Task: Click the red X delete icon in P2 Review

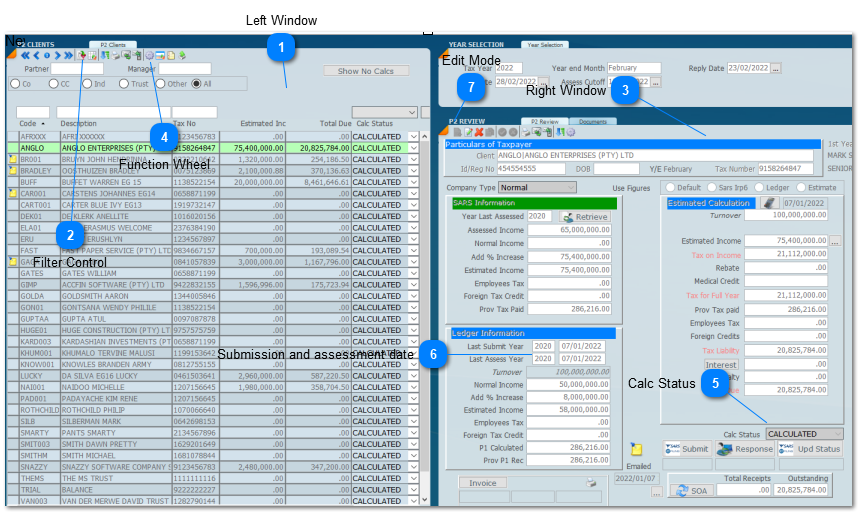Action: click(478, 132)
